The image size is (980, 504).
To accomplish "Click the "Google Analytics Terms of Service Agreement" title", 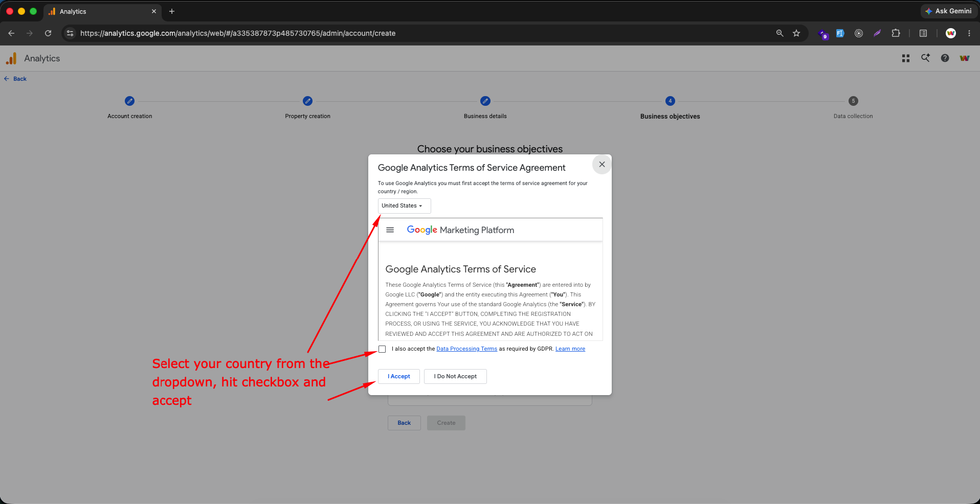I will point(472,168).
